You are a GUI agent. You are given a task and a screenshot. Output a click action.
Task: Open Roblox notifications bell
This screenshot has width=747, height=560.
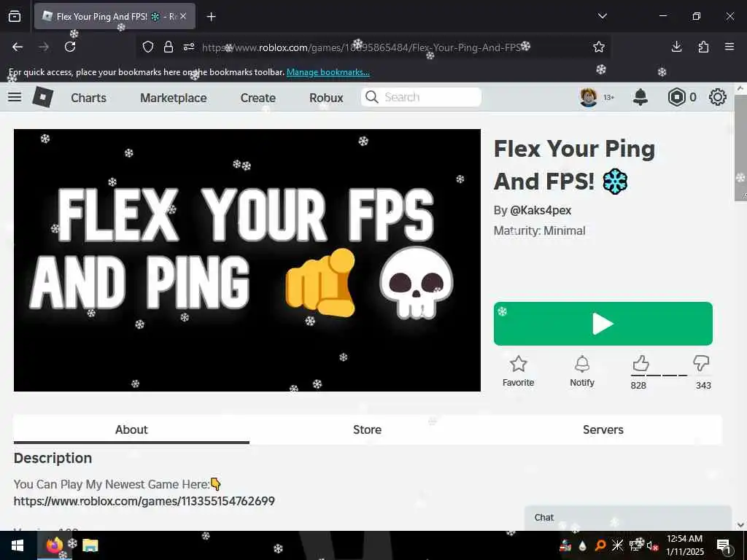[640, 97]
